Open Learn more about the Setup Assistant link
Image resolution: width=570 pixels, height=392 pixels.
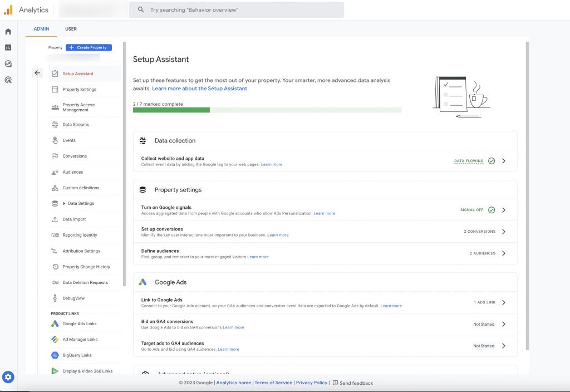click(199, 89)
